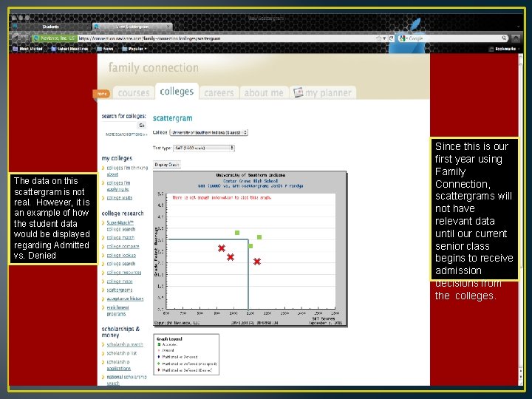The image size is (532, 399).
Task: Open the home tab
Action: [102, 94]
